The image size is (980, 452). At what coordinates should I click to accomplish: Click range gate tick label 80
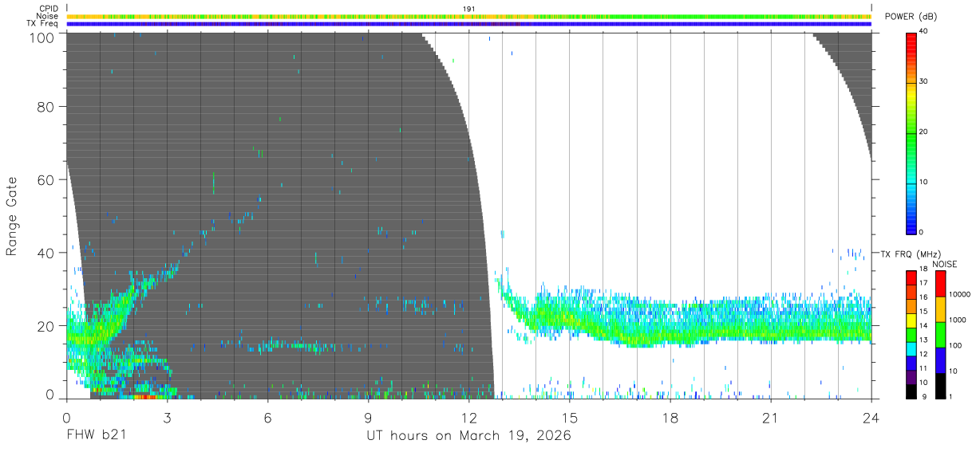coord(46,106)
